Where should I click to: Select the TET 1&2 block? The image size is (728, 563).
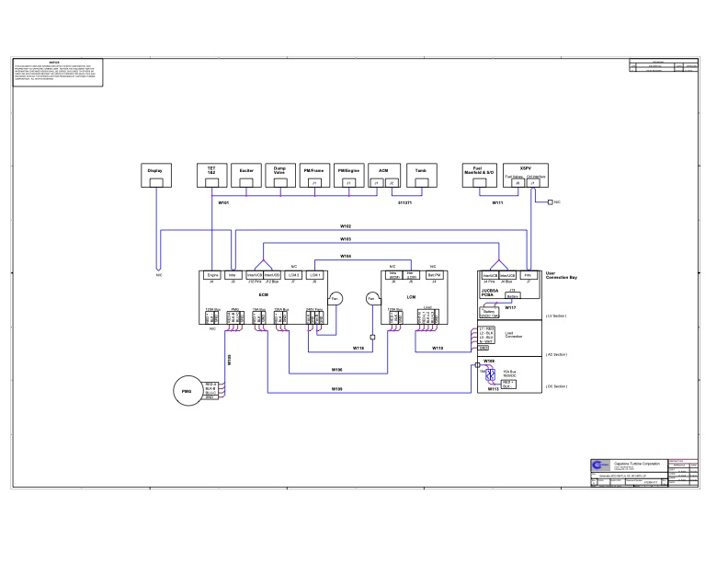(211, 175)
